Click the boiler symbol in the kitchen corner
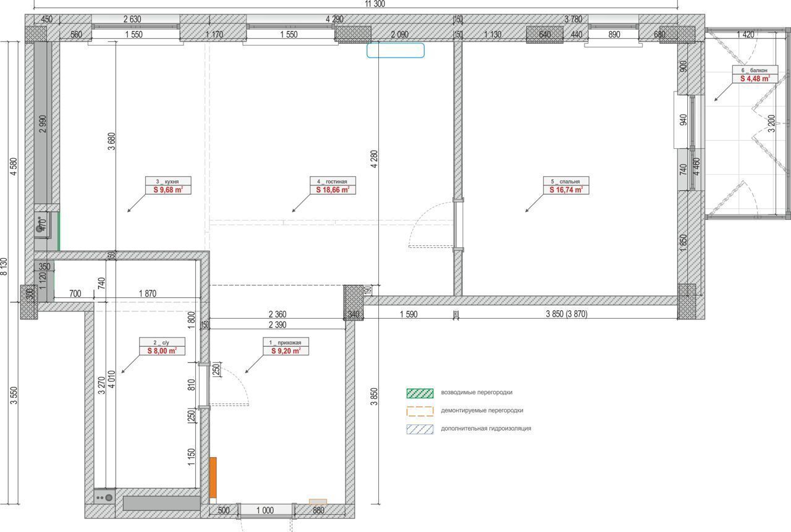Image resolution: width=791 pixels, height=532 pixels. (41, 225)
